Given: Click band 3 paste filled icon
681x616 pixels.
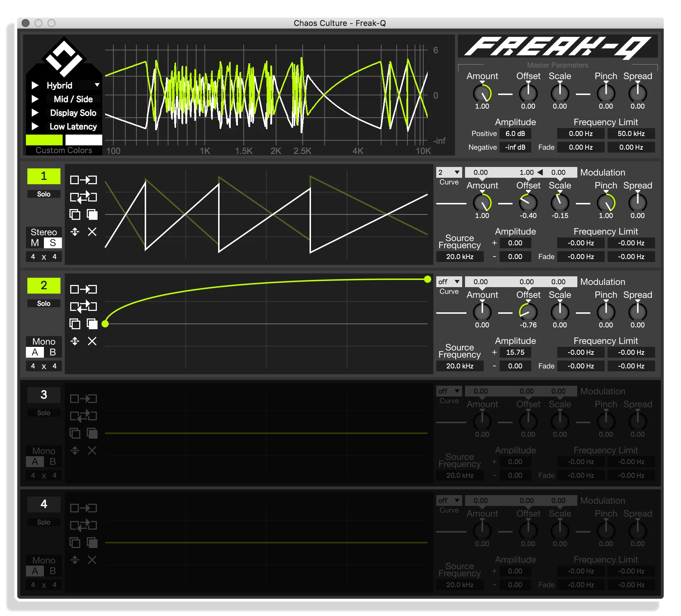Looking at the screenshot, I should pyautogui.click(x=92, y=433).
